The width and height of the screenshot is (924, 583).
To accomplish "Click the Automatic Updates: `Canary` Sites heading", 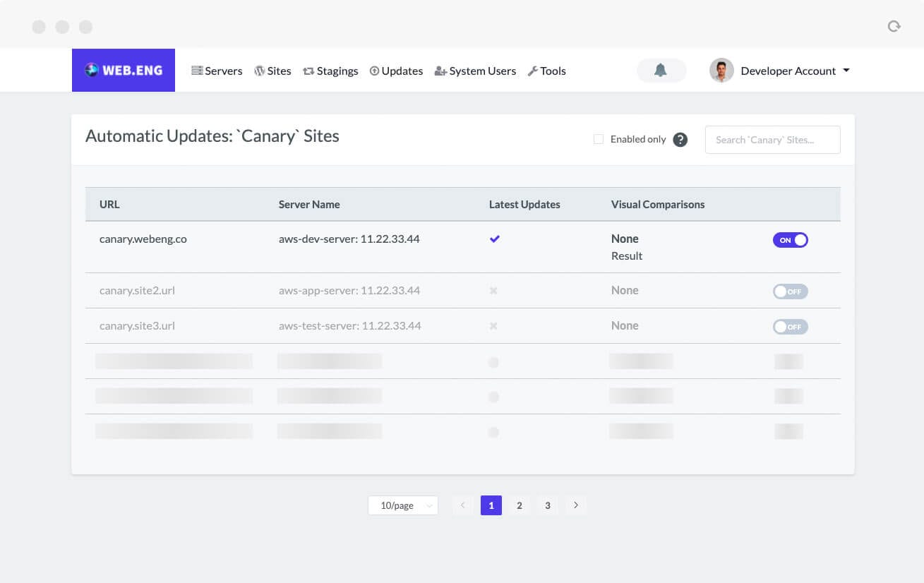I will [x=212, y=136].
